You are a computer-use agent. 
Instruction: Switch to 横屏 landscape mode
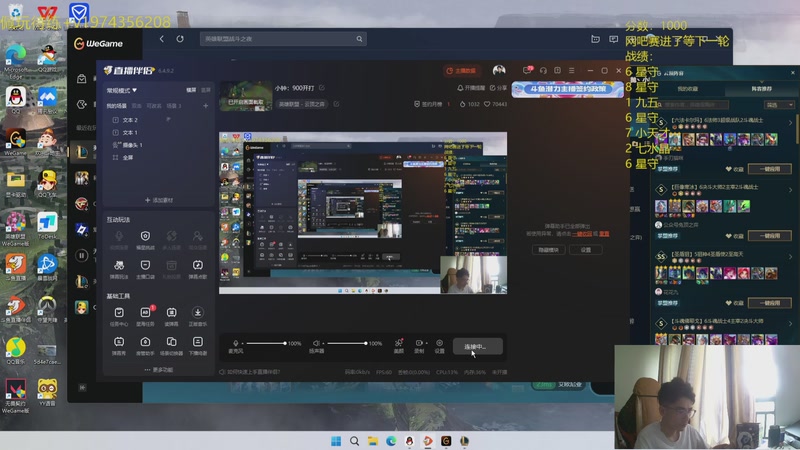191,90
